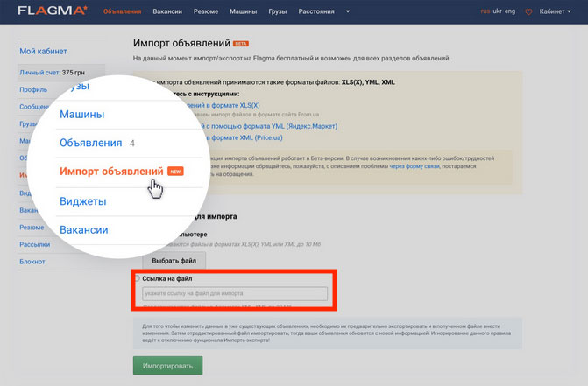This screenshot has height=386, width=588.
Task: Expand the Кабинет dropdown
Action: pyautogui.click(x=555, y=11)
